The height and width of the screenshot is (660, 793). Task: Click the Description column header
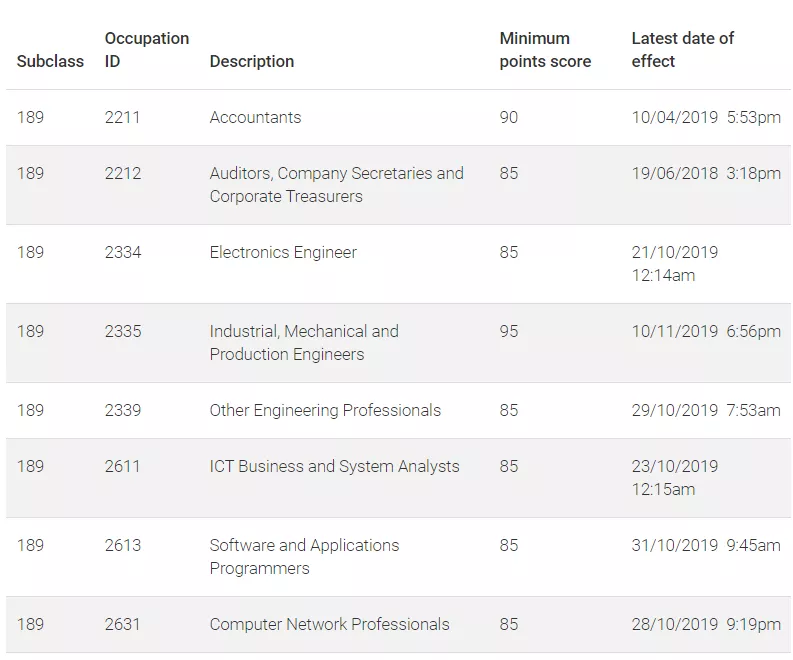pyautogui.click(x=252, y=61)
